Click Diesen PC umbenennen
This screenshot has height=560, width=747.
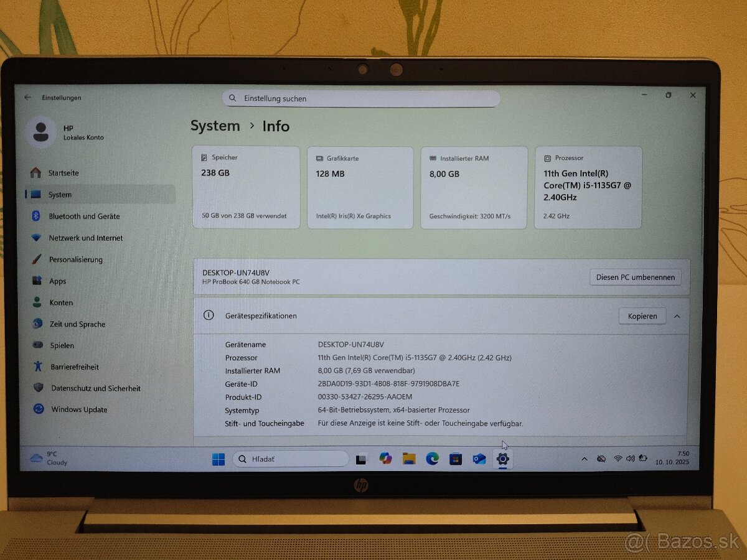635,277
